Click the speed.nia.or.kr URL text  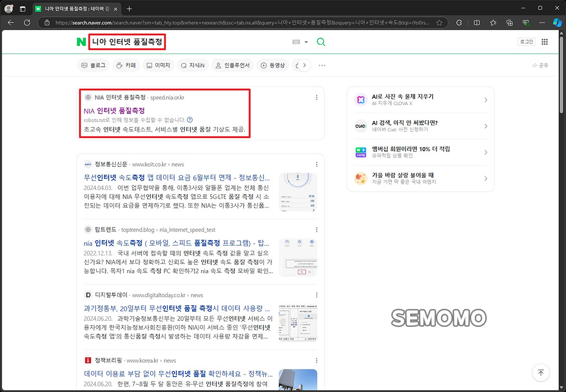click(167, 97)
